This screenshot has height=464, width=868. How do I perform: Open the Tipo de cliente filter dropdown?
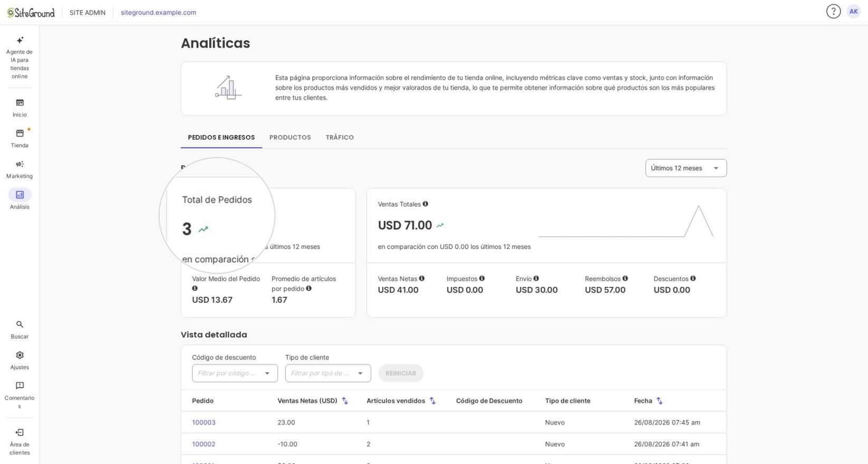pos(327,373)
